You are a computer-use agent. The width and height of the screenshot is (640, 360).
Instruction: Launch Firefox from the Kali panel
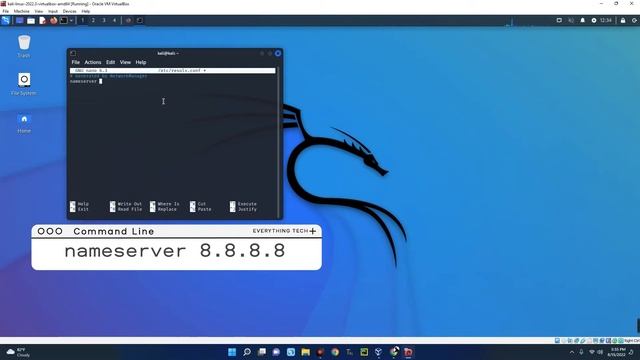(53, 20)
